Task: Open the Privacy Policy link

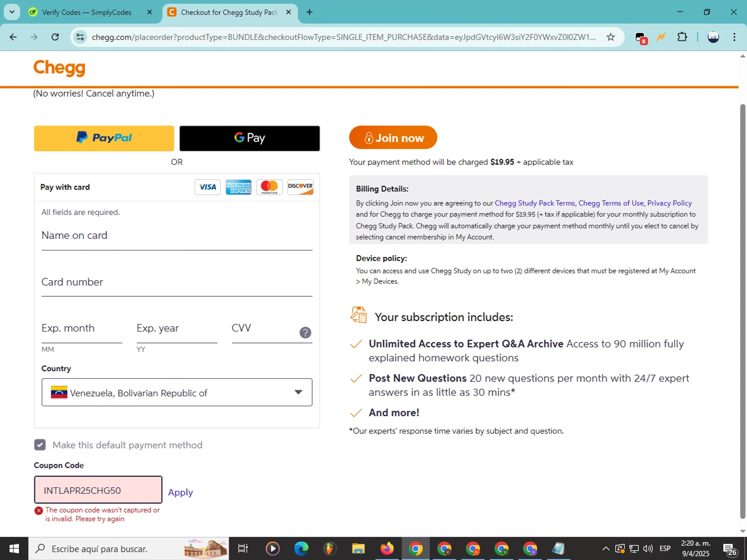Action: pyautogui.click(x=669, y=203)
